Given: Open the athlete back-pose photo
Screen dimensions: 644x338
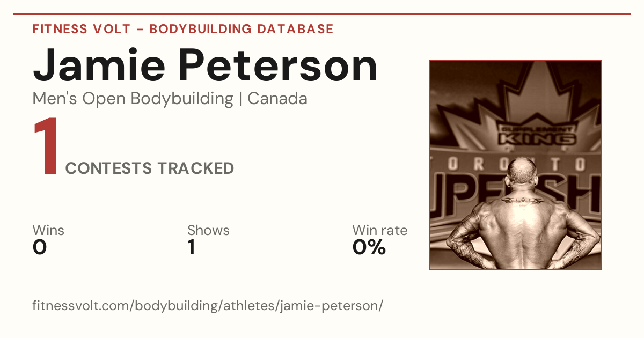Looking at the screenshot, I should coord(515,165).
